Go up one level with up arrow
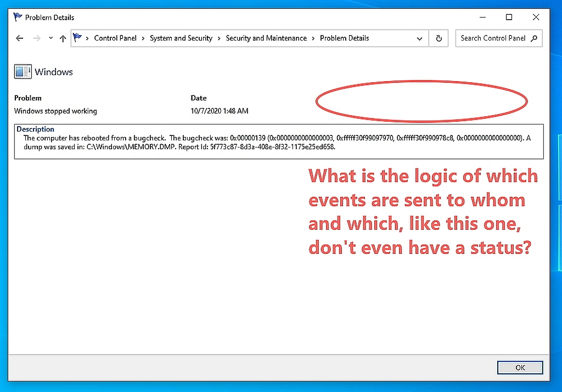 pyautogui.click(x=63, y=38)
